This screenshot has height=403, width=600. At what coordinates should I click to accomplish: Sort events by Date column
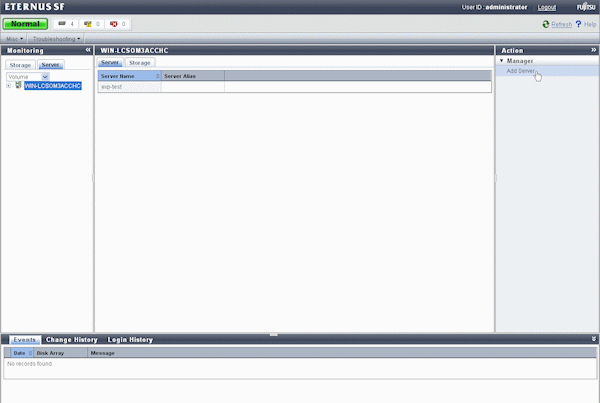tap(22, 353)
